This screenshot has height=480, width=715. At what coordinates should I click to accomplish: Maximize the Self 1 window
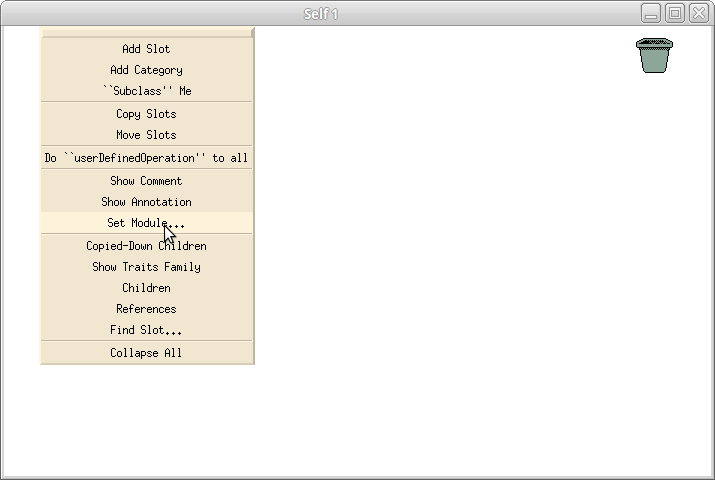click(675, 13)
